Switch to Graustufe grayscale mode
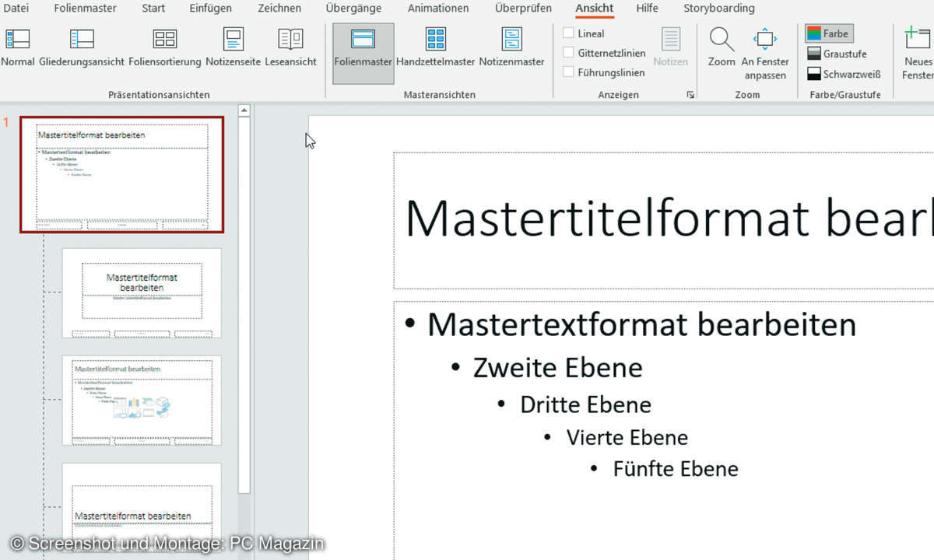The image size is (934, 560). (x=837, y=54)
